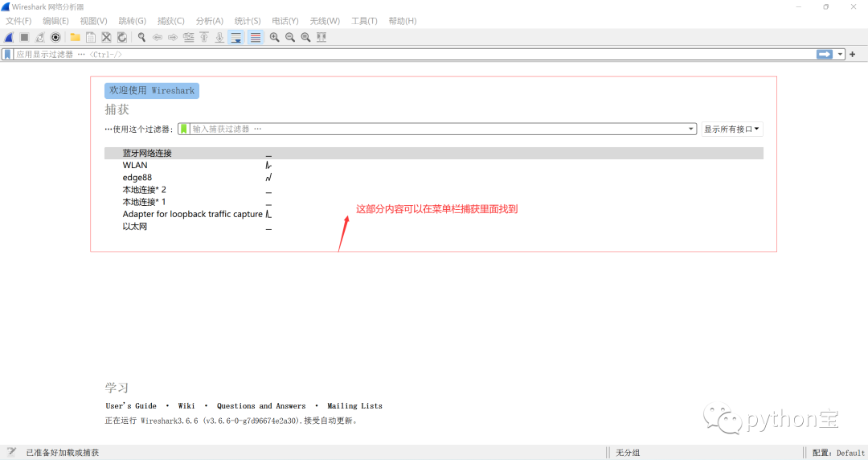Click the green capture filter bookmark icon

pyautogui.click(x=184, y=129)
